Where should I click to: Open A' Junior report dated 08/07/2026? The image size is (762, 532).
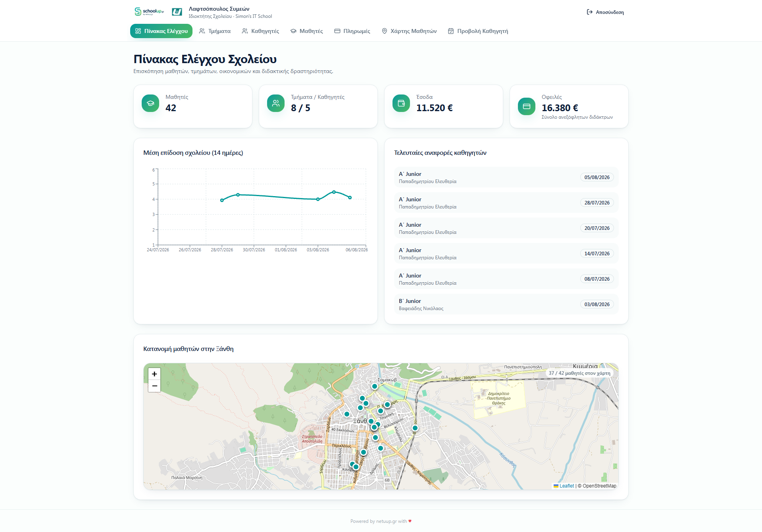(x=506, y=279)
